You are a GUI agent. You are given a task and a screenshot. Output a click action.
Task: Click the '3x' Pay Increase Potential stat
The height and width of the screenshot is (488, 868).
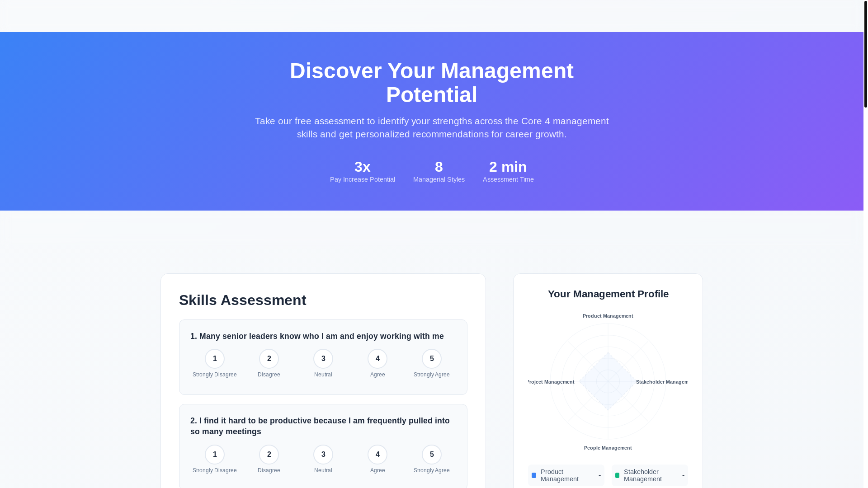[363, 172]
